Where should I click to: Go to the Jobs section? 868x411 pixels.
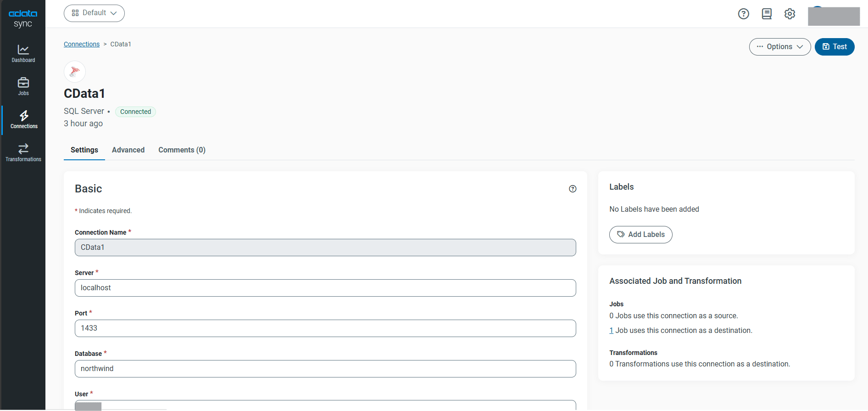pos(23,86)
